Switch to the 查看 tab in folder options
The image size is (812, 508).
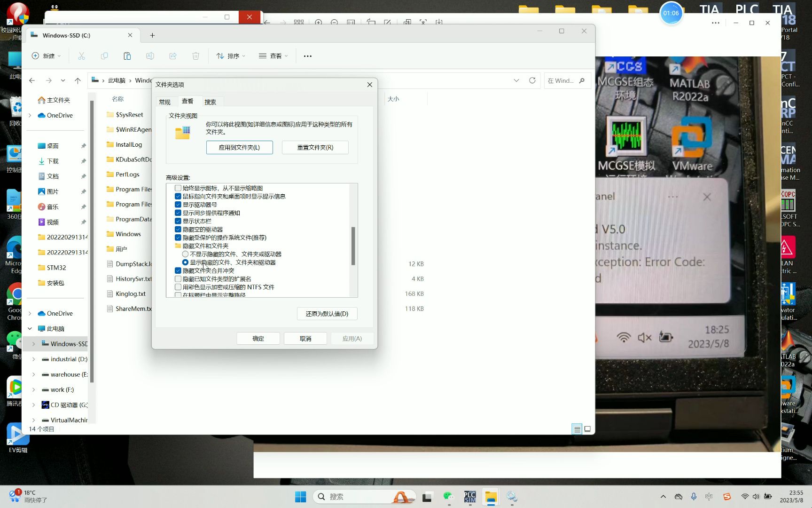(x=187, y=101)
